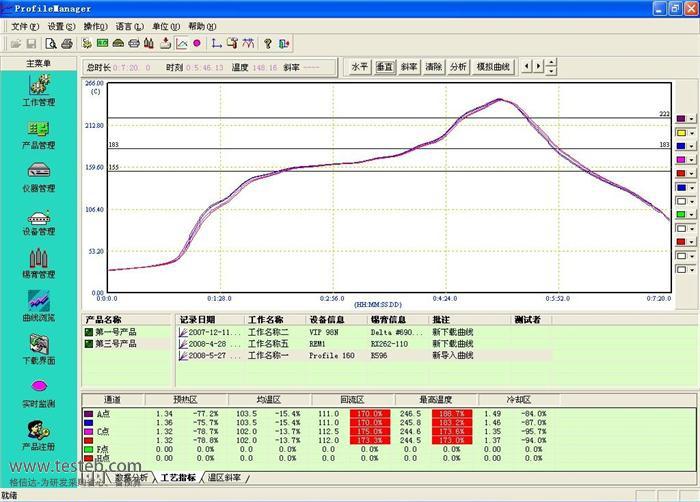Click the 分析 button
This screenshot has height=502, width=700.
coord(458,67)
